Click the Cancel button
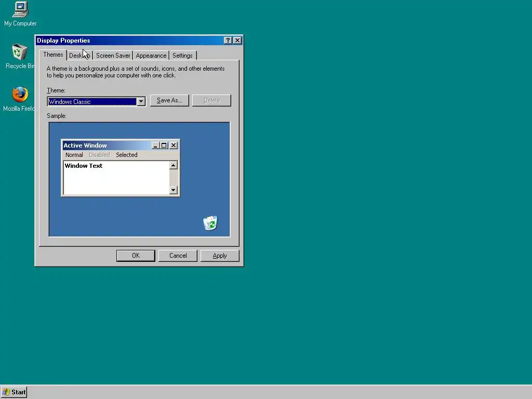 pos(178,256)
